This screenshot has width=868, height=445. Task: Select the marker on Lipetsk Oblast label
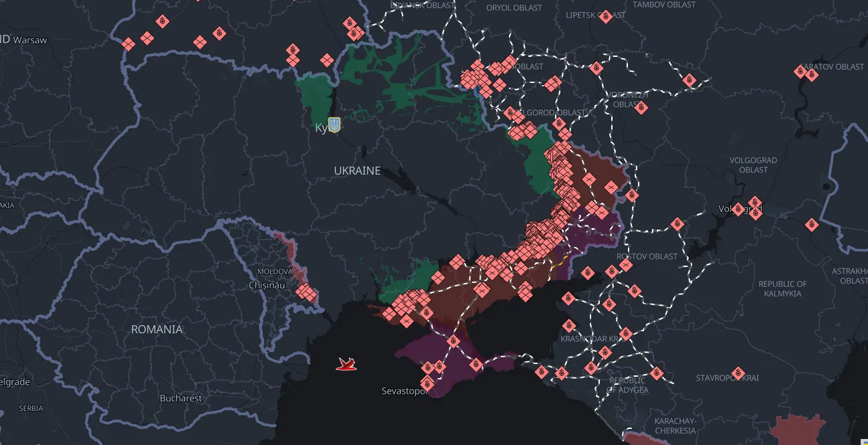click(605, 16)
